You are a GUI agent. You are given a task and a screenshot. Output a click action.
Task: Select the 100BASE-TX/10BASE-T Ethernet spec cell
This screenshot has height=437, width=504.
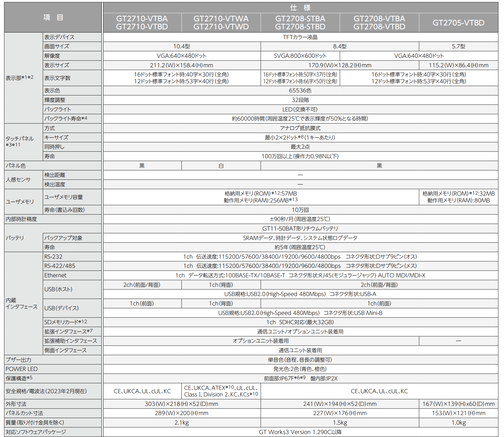pyautogui.click(x=300, y=276)
